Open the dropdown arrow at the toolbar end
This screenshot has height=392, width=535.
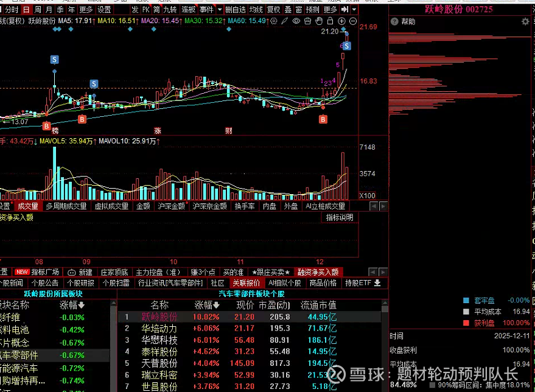(354, 10)
